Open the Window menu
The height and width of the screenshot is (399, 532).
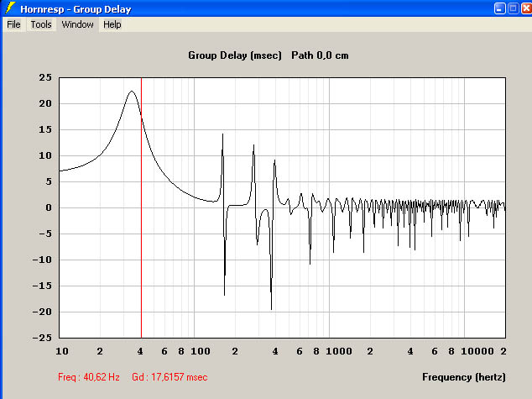point(77,24)
